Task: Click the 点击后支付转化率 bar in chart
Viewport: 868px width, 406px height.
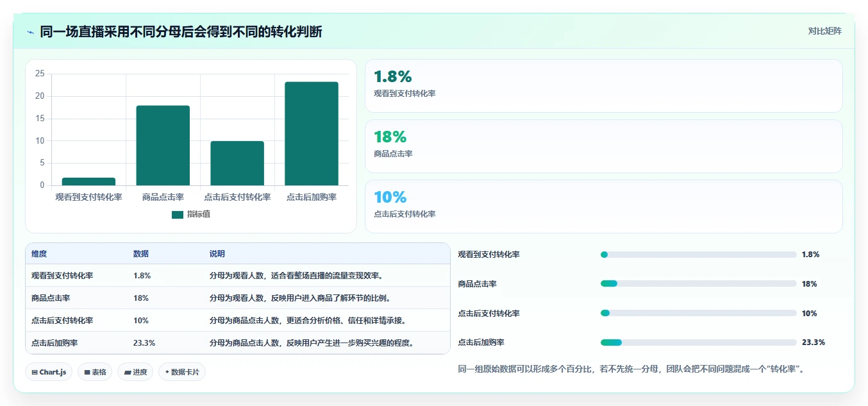Action: coord(237,164)
